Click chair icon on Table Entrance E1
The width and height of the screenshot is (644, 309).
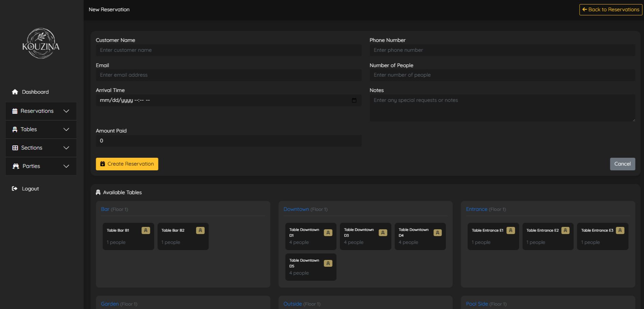tap(511, 231)
